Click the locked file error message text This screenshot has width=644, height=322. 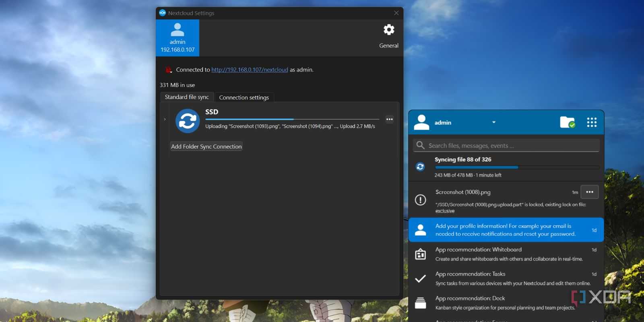[511, 208]
